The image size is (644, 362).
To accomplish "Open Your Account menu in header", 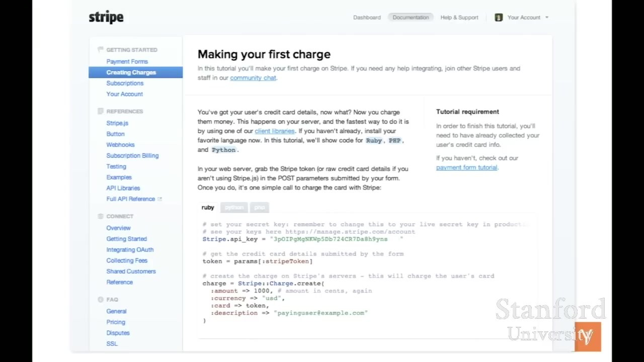I will tap(524, 17).
